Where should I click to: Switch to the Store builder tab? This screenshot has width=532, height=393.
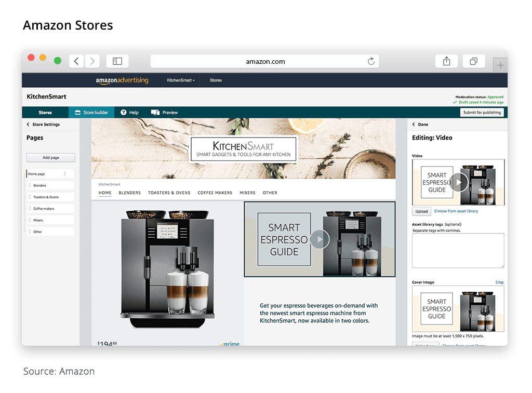91,113
